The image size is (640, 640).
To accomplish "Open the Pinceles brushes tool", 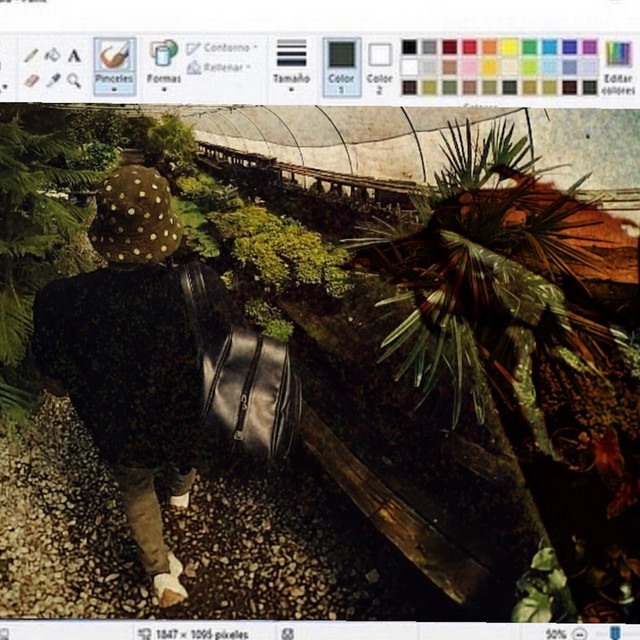I will [114, 66].
